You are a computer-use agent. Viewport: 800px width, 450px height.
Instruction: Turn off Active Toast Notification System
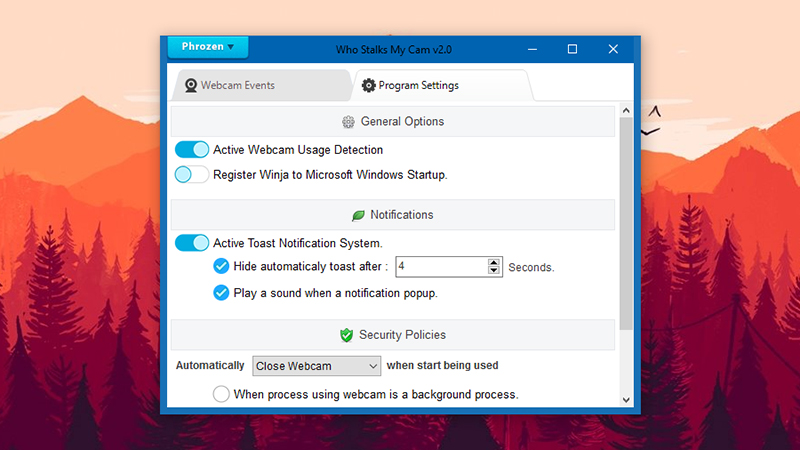click(x=192, y=243)
